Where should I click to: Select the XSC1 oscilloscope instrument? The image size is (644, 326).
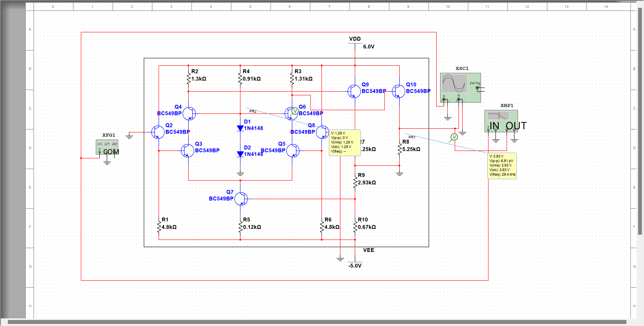[x=460, y=88]
